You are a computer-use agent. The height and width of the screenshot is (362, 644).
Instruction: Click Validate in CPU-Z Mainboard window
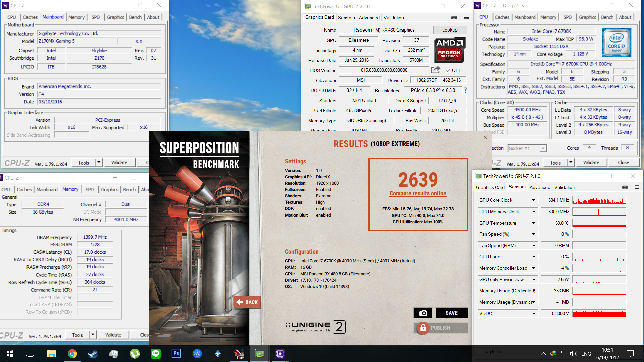[x=119, y=162]
